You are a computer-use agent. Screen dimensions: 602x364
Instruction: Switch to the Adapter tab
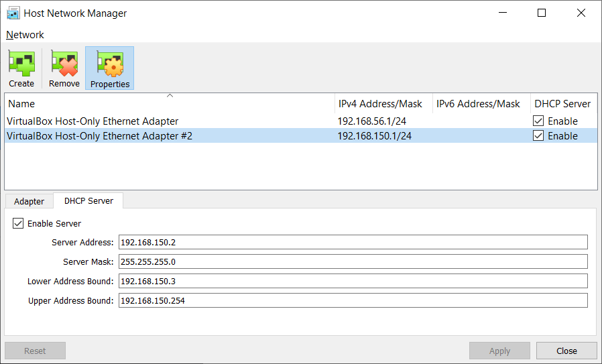(x=29, y=201)
